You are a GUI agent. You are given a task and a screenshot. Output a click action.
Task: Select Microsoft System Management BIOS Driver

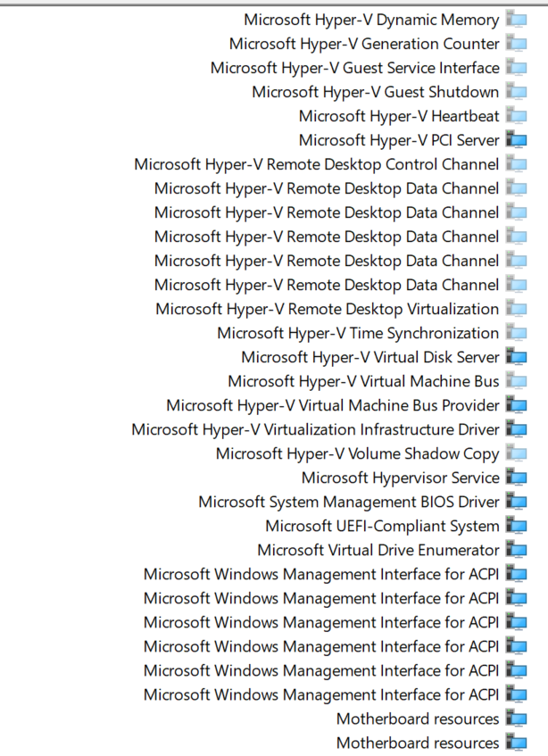(349, 501)
